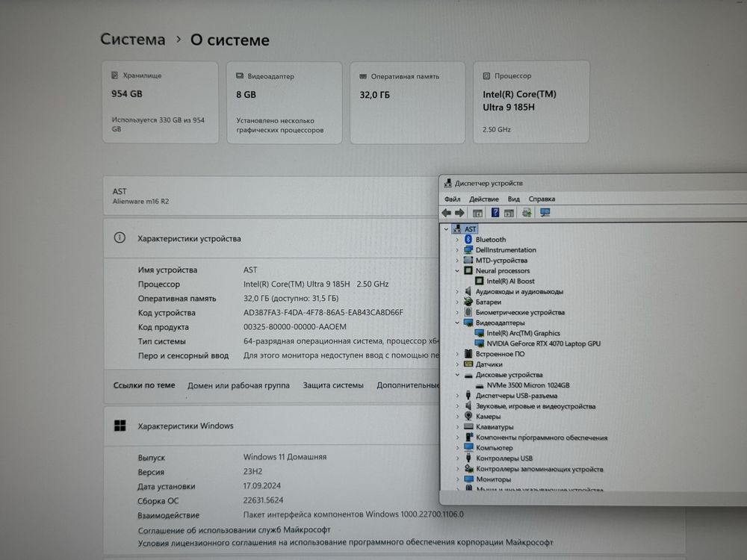Toggle the action pane toolbar button

(x=509, y=213)
